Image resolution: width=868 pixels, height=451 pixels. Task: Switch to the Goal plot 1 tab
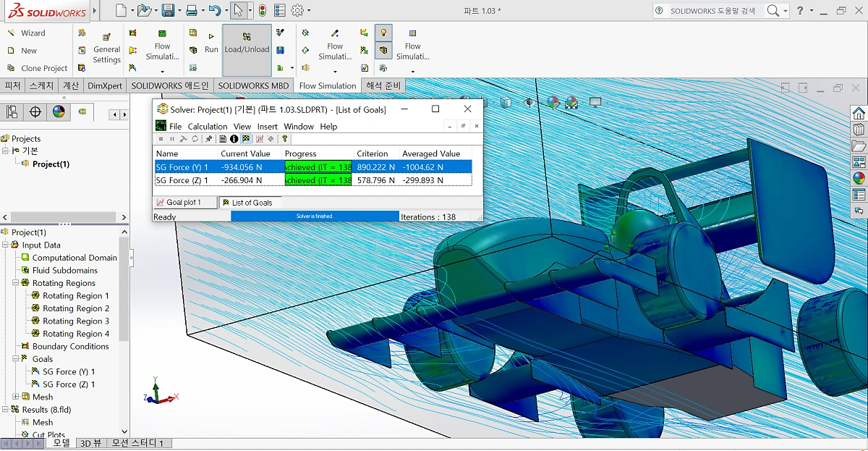184,203
